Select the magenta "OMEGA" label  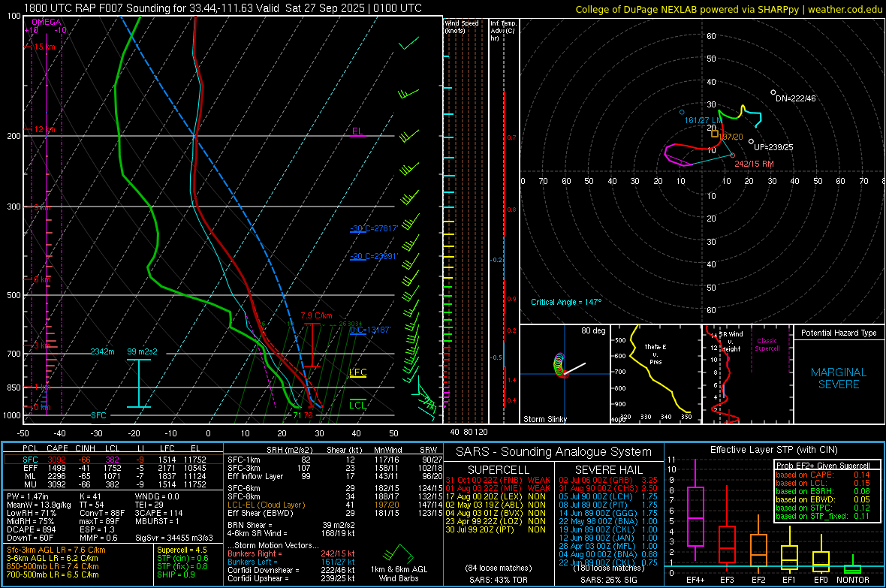(x=47, y=22)
